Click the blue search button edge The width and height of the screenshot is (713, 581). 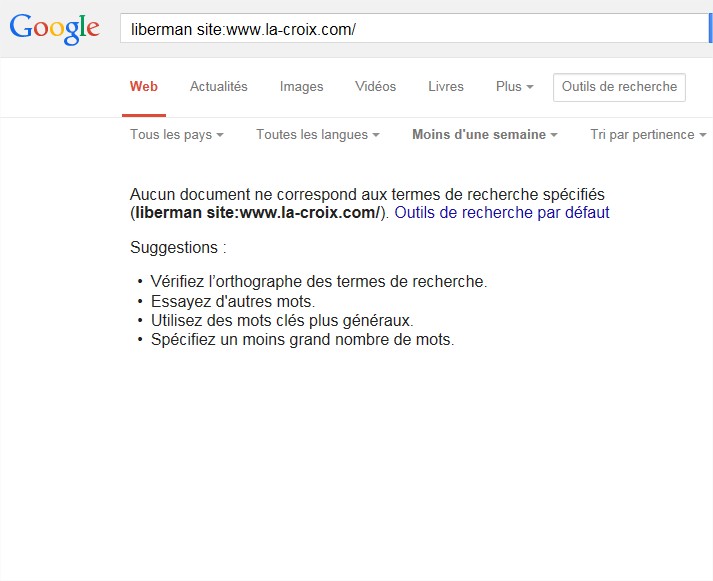pyautogui.click(x=710, y=29)
